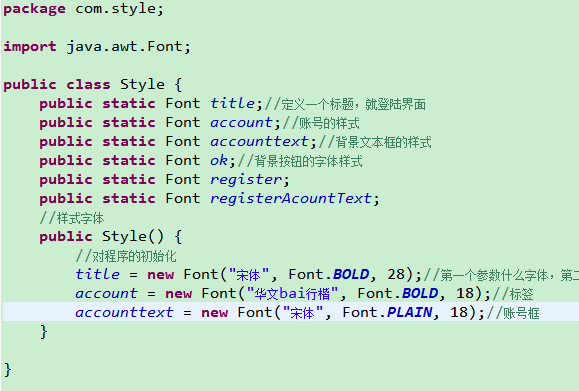Screen dimensions: 579x391
Task: Click the field name 'registerAcountText'
Action: click(x=291, y=199)
